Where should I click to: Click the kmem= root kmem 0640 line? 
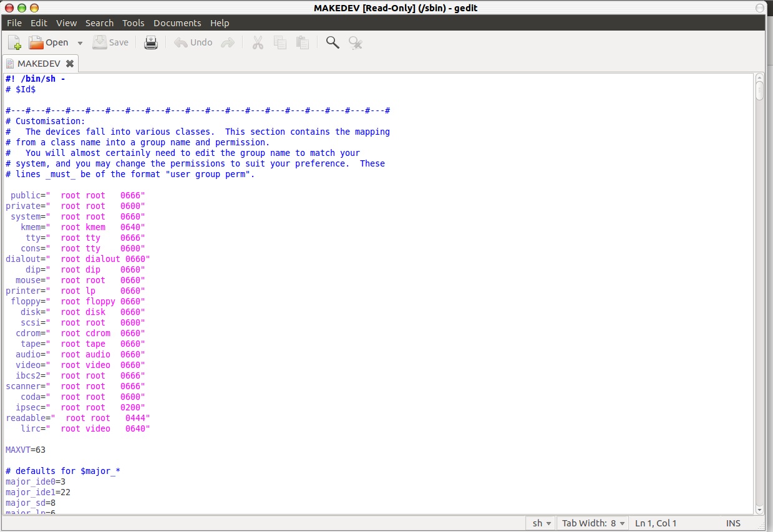pyautogui.click(x=83, y=227)
